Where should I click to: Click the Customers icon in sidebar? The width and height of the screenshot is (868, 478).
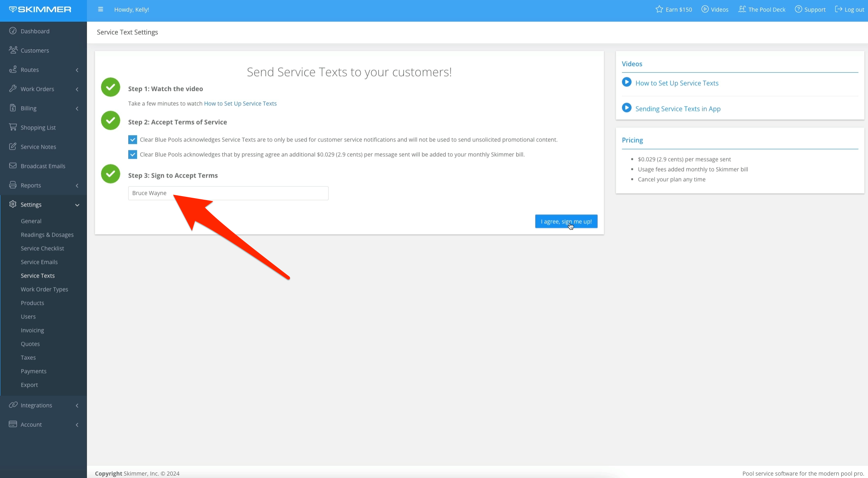coord(13,50)
